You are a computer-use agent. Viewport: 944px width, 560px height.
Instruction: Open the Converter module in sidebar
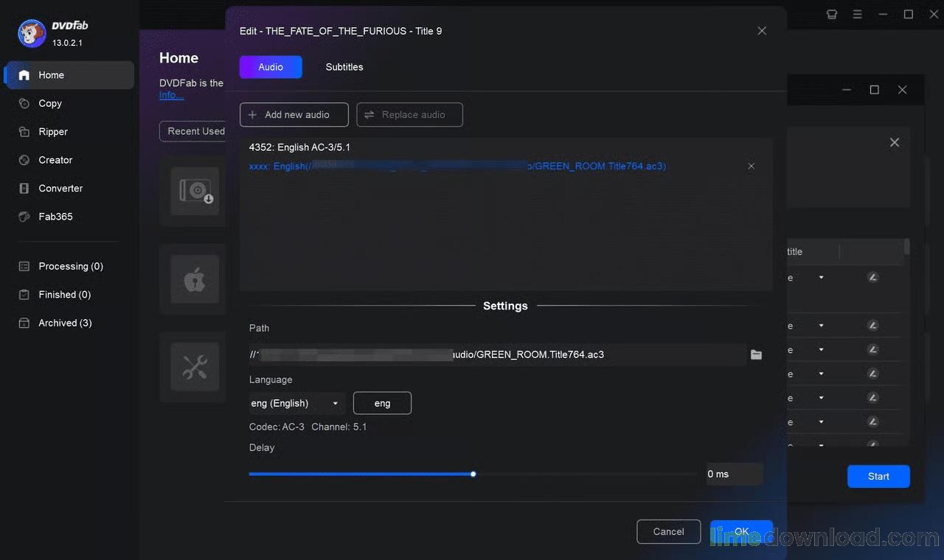click(x=60, y=189)
